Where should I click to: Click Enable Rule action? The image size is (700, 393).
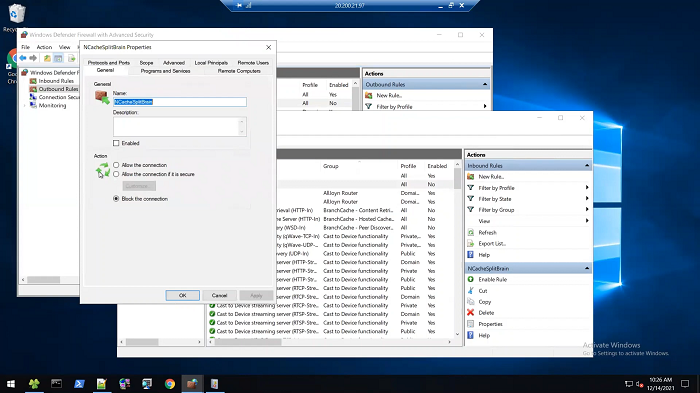tap(492, 279)
